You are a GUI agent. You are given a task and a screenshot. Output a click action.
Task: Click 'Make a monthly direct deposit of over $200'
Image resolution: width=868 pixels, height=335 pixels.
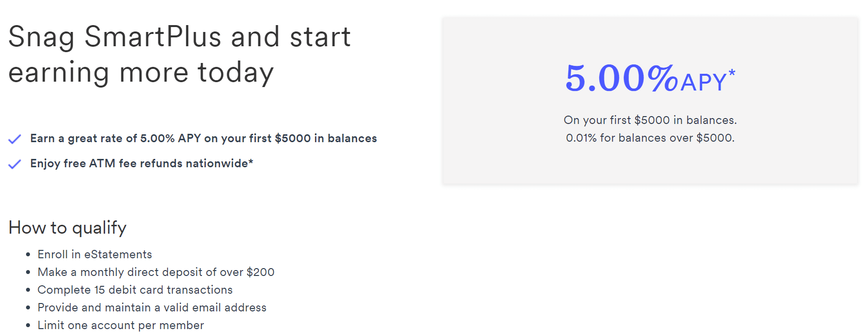click(x=156, y=272)
